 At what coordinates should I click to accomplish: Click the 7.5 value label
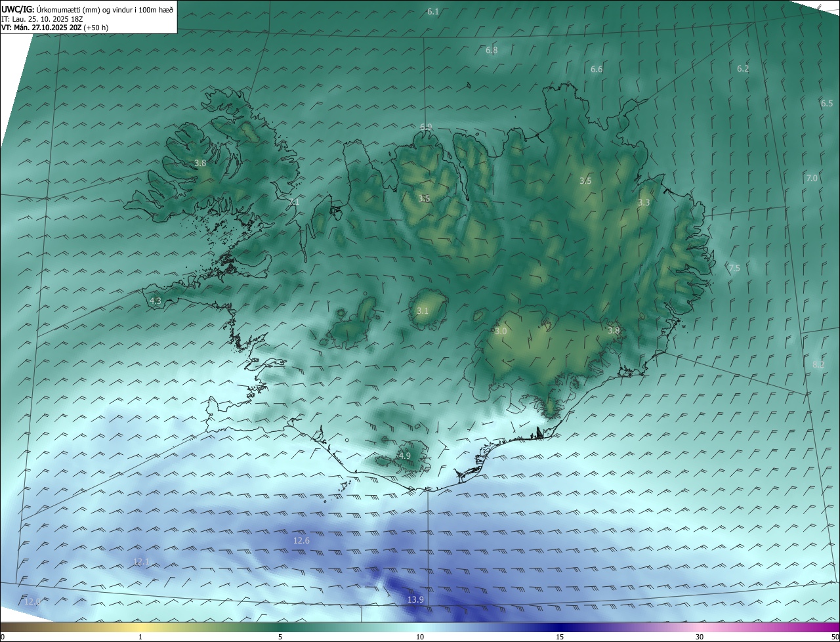(734, 268)
